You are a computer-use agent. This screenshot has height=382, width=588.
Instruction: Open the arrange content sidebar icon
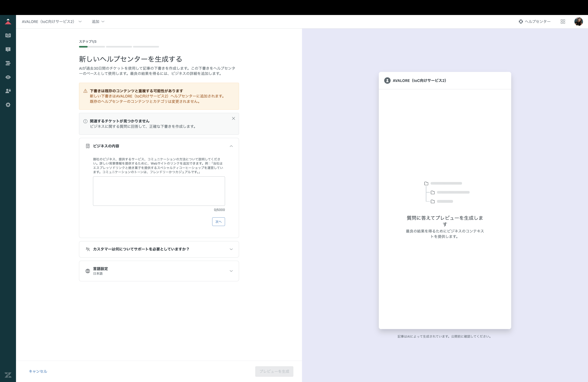tap(8, 63)
